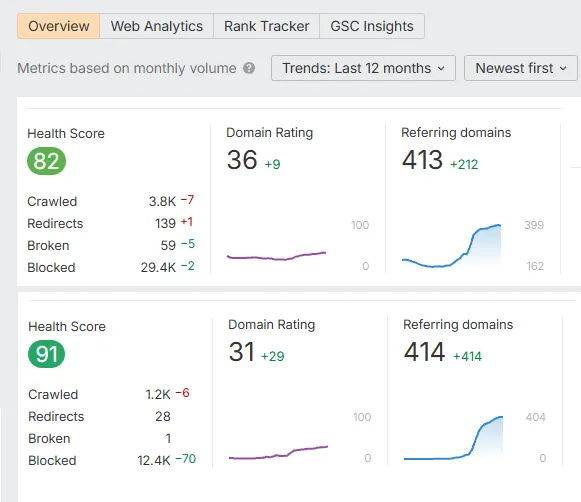Click the Domain Rating value 31
Viewport: 581px width, 502px height.
pos(242,352)
